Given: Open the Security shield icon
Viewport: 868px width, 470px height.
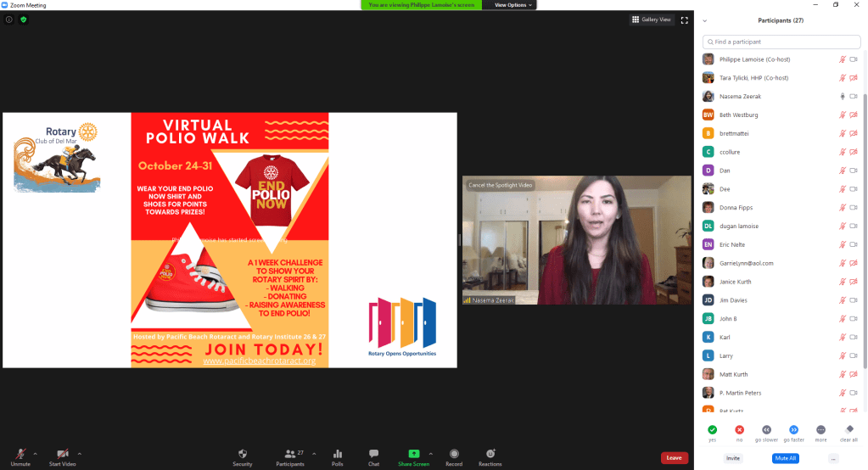Looking at the screenshot, I should click(242, 454).
